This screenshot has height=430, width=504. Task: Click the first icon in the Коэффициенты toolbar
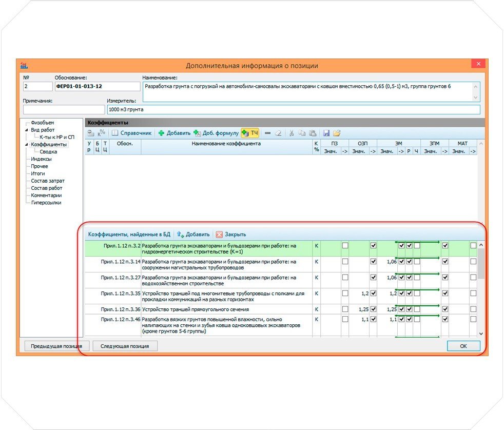click(91, 133)
